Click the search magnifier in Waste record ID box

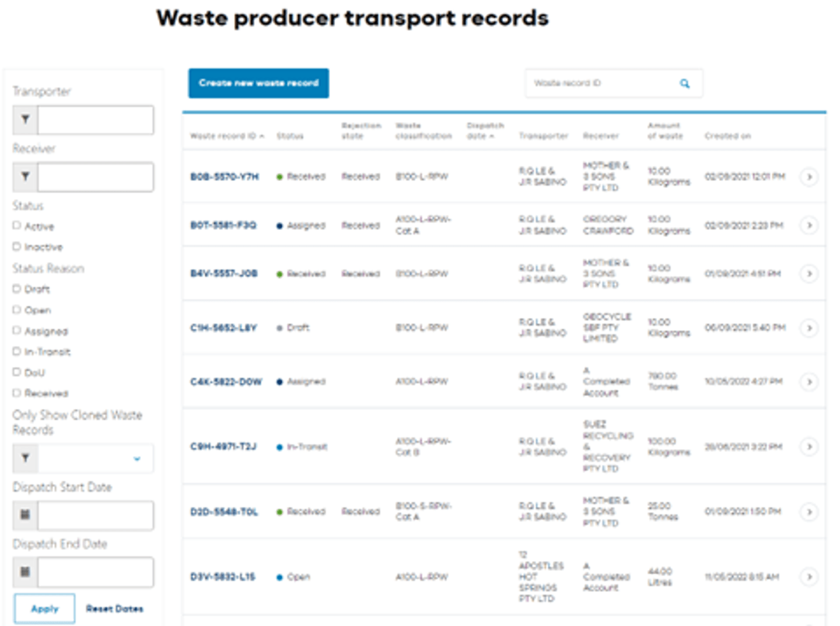(684, 83)
